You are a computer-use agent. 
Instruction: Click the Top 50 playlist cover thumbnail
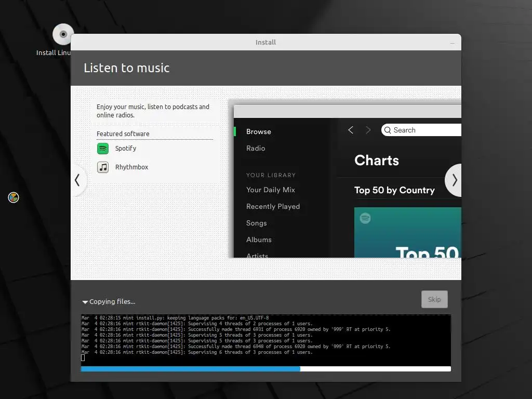click(407, 232)
